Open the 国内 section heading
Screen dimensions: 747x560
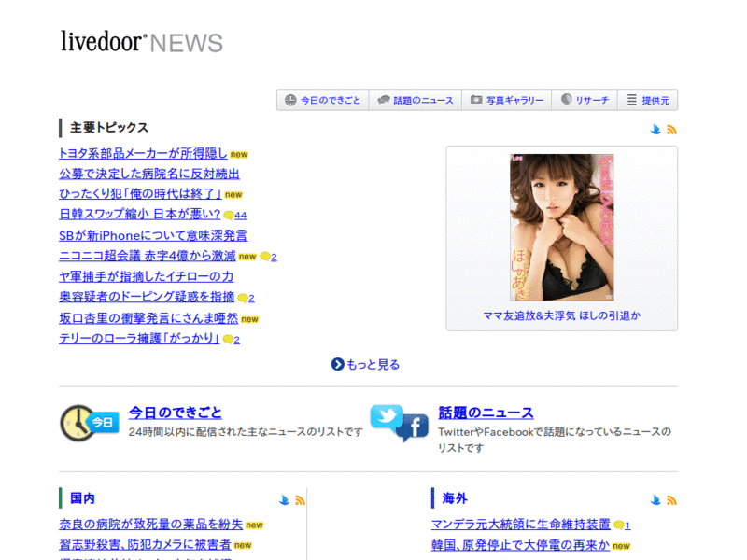pyautogui.click(x=82, y=498)
